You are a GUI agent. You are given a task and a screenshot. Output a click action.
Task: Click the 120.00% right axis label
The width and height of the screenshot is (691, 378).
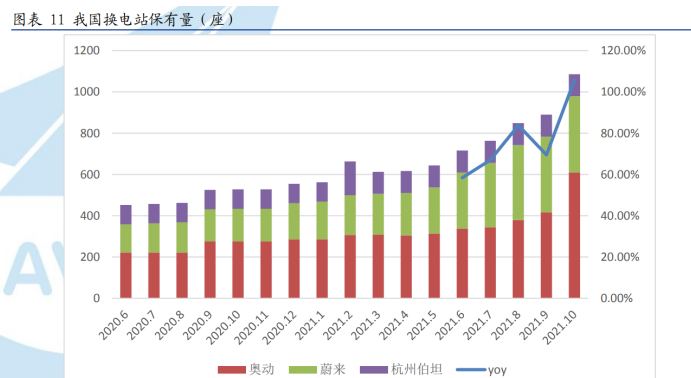(x=623, y=50)
